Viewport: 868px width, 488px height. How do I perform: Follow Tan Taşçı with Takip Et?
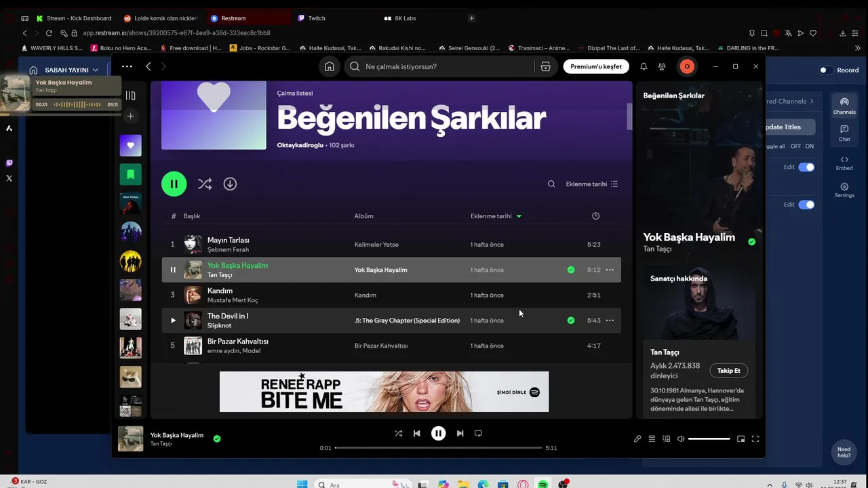pos(729,371)
